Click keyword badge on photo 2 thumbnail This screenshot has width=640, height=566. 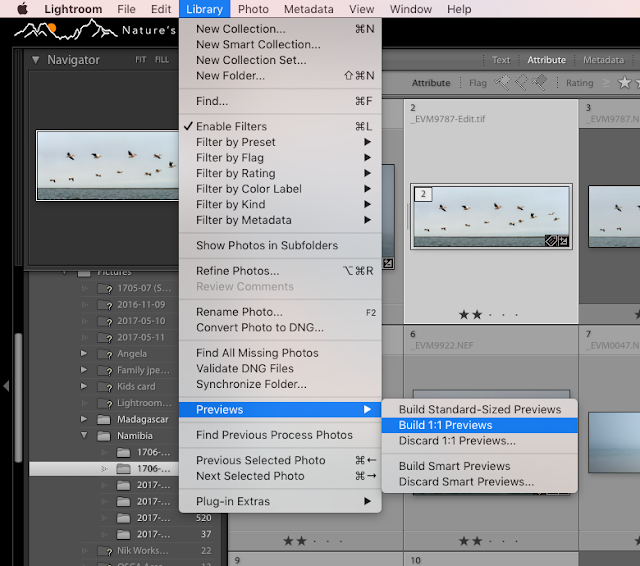click(x=551, y=241)
